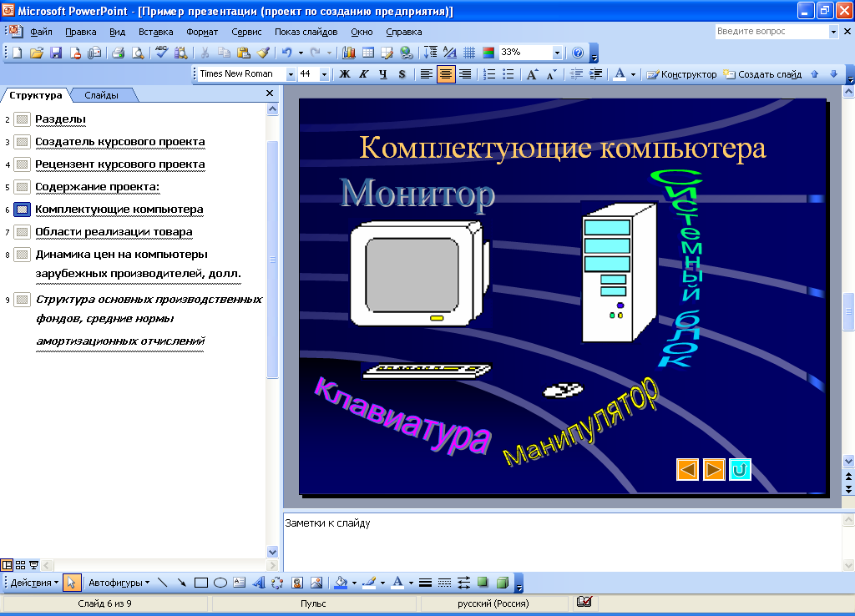Apply format painter brush icon
The height and width of the screenshot is (616, 855).
pyautogui.click(x=263, y=53)
